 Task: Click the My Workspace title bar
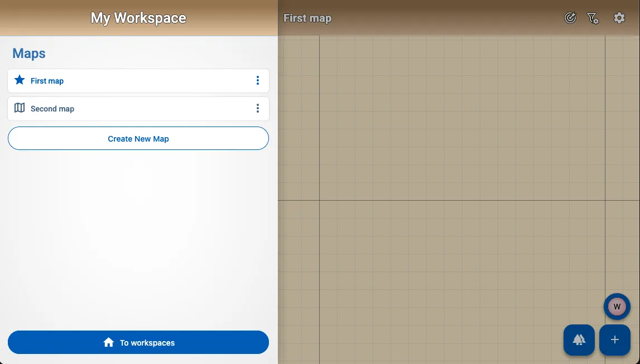pyautogui.click(x=138, y=18)
